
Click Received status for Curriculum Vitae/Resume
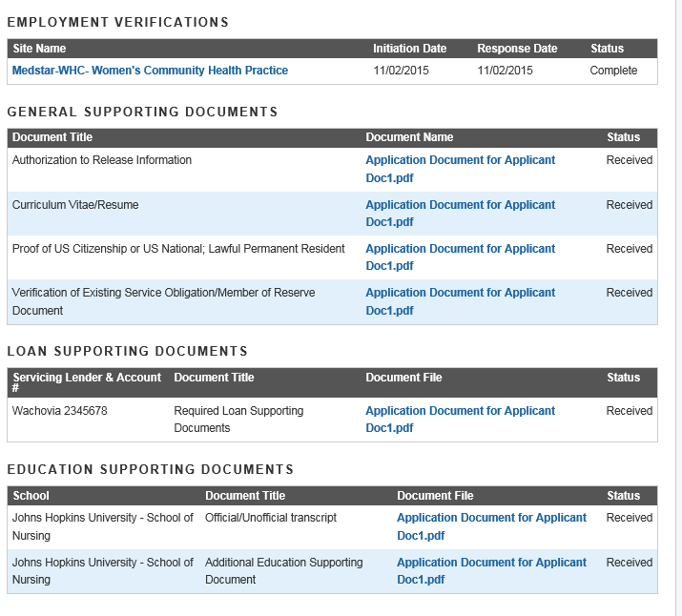[630, 205]
